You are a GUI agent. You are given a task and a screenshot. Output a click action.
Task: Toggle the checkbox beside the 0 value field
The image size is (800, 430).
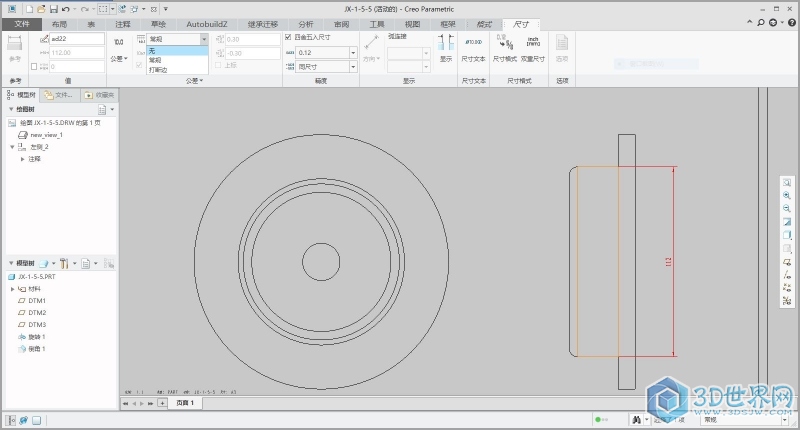34,66
